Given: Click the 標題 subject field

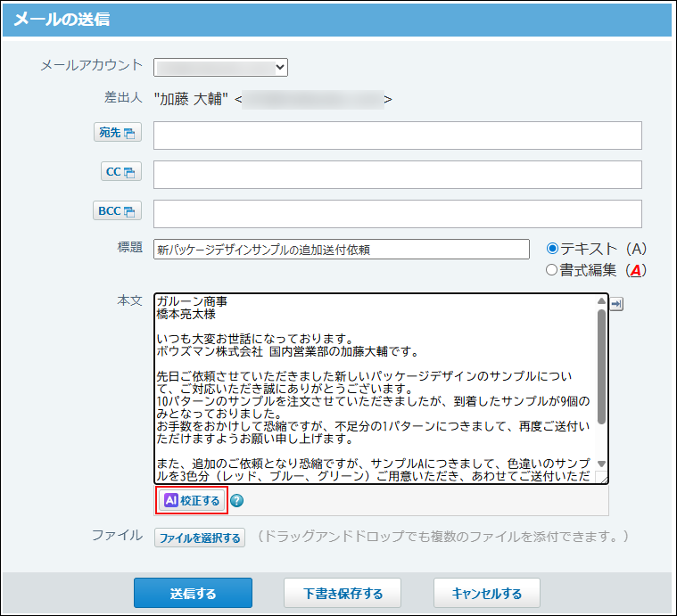Looking at the screenshot, I should pyautogui.click(x=342, y=250).
